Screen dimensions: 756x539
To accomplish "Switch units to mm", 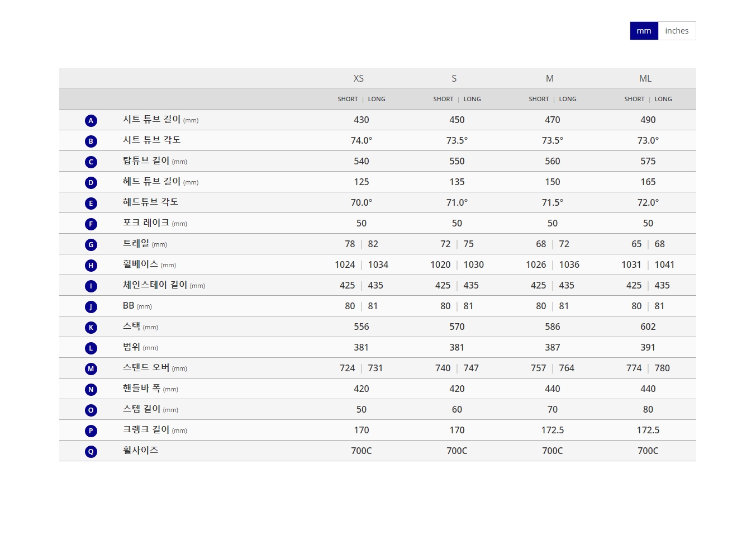I will coord(644,31).
